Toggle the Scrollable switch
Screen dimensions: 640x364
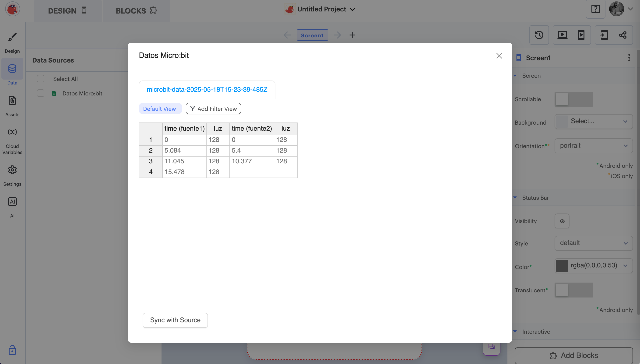point(574,99)
